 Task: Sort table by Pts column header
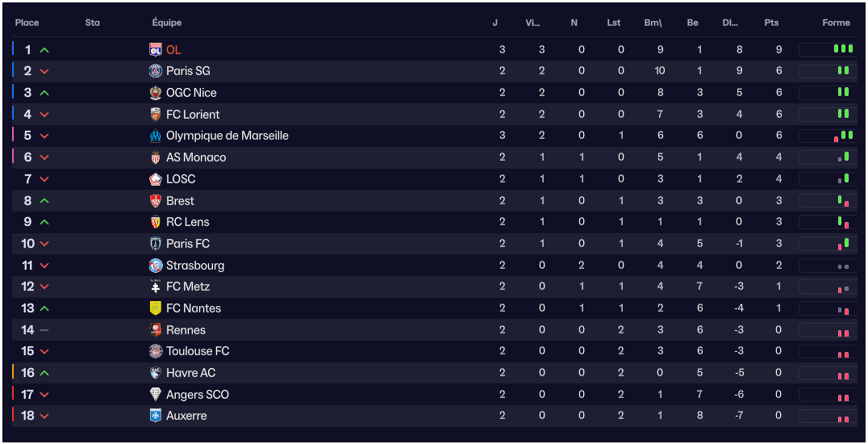pos(771,23)
